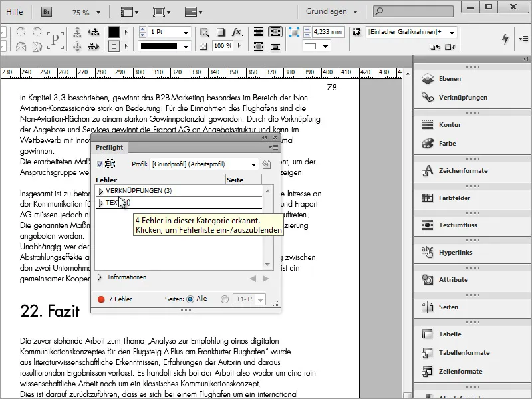Expand the TEXT (4) error category
Image resolution: width=532 pixels, height=399 pixels.
(x=101, y=203)
